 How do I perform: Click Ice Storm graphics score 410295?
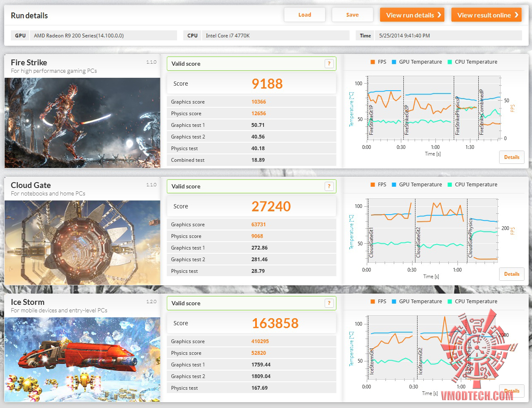pyautogui.click(x=260, y=341)
